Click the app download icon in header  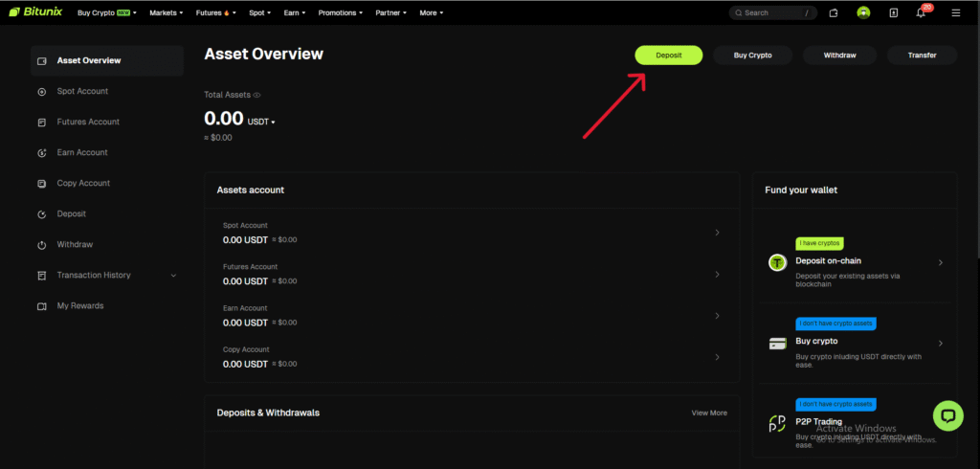coord(893,13)
